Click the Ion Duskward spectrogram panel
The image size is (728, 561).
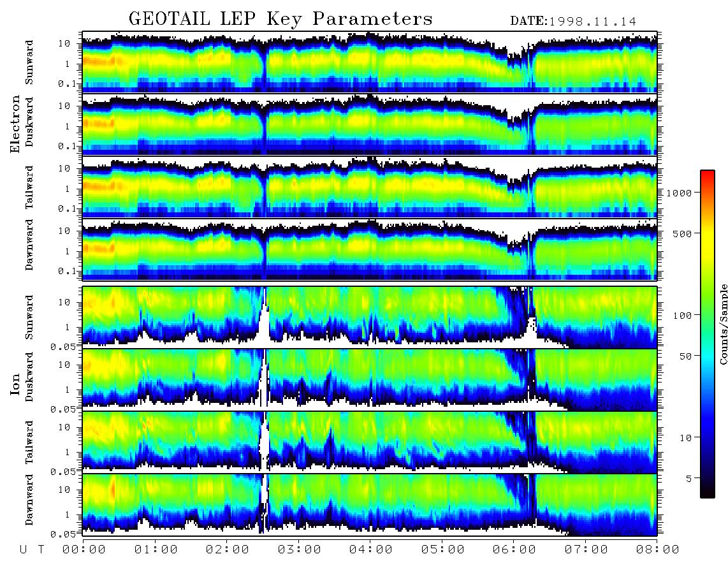tap(370, 379)
